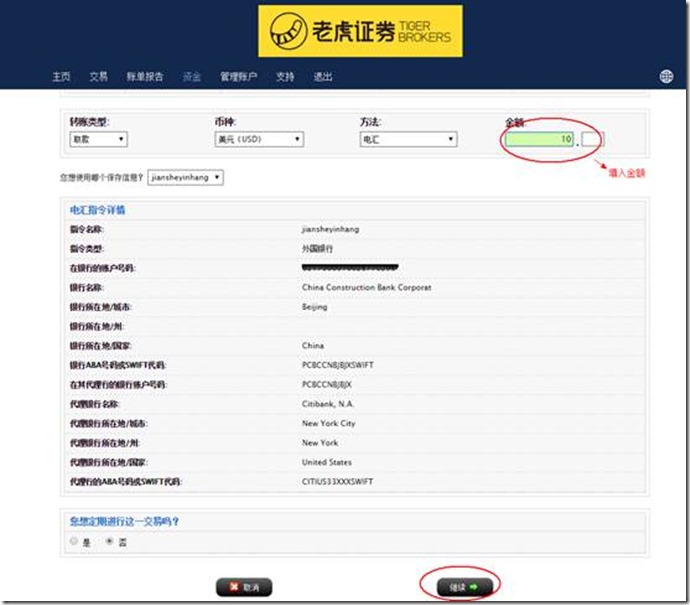Select the 否 (no) radio button
Viewport: 690px width, 605px height.
110,541
